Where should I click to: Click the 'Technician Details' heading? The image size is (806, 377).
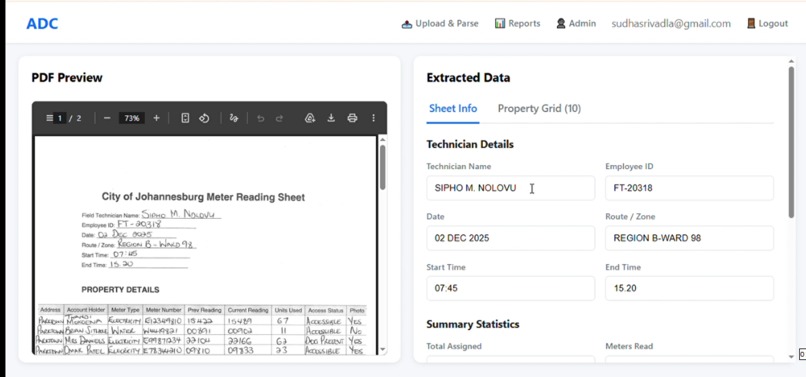(470, 145)
